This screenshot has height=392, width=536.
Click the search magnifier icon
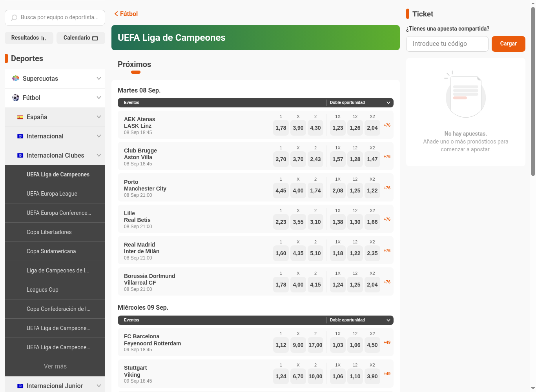(x=15, y=18)
